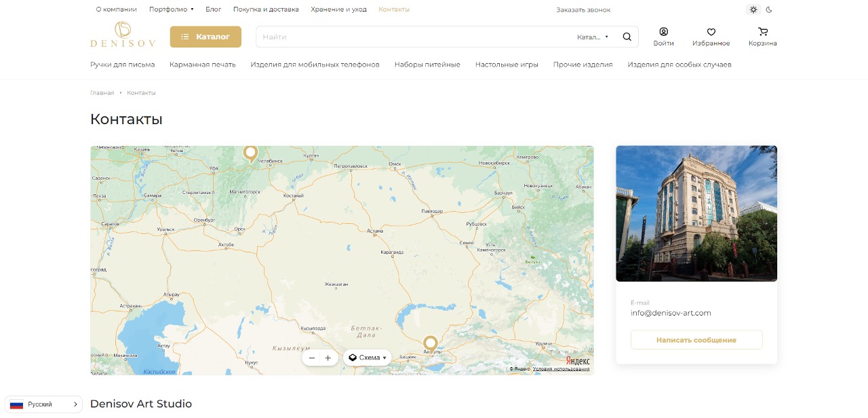
Task: Open the search category dropdown
Action: click(x=593, y=37)
